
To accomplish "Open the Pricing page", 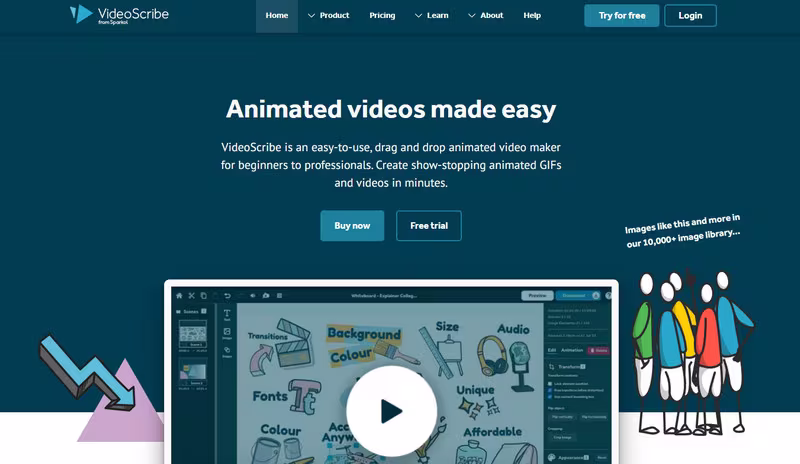I will [x=382, y=15].
